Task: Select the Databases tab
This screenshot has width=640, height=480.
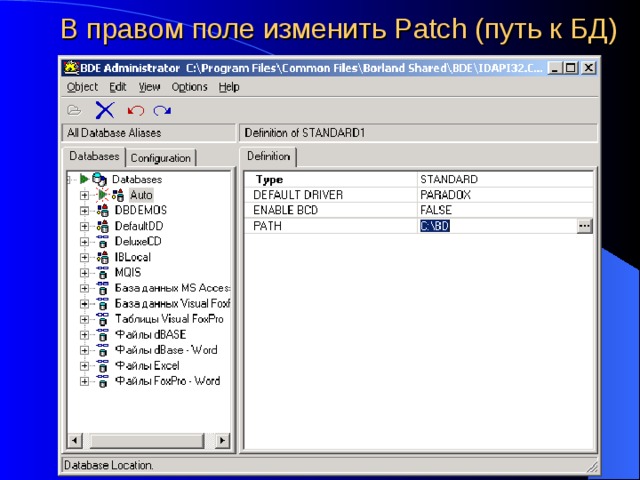Action: coord(94,156)
